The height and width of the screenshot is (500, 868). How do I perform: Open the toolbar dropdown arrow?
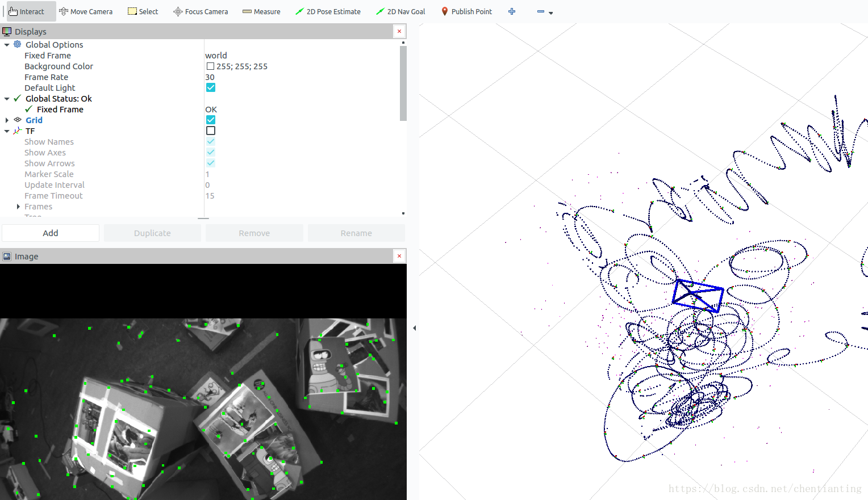coord(550,13)
